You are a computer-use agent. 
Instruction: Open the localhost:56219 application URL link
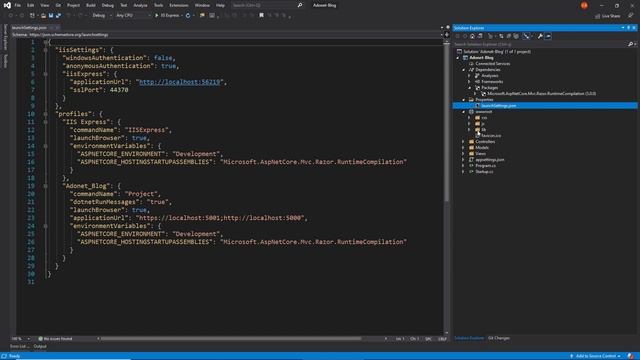pyautogui.click(x=180, y=82)
